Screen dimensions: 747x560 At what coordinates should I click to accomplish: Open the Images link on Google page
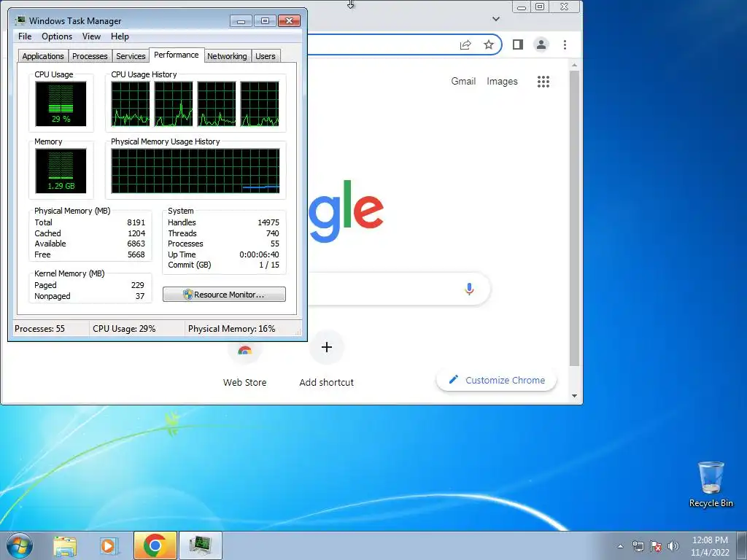(x=502, y=82)
